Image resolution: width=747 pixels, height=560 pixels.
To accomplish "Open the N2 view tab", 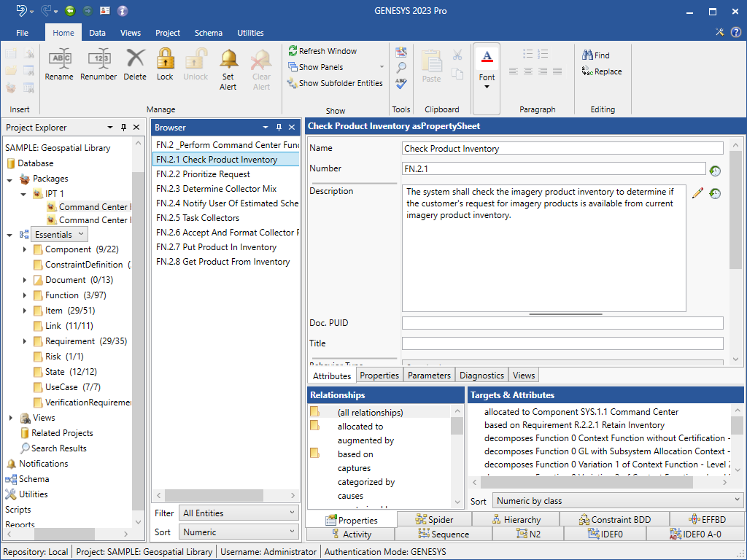I will [528, 534].
